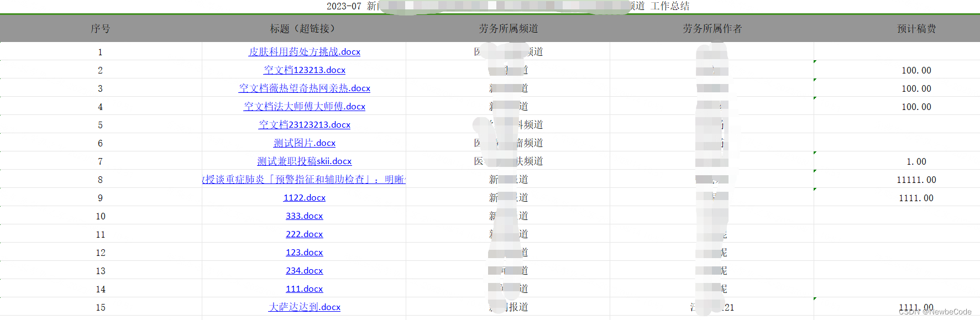Select serial number cell 15
The height and width of the screenshot is (320, 980).
(x=101, y=307)
